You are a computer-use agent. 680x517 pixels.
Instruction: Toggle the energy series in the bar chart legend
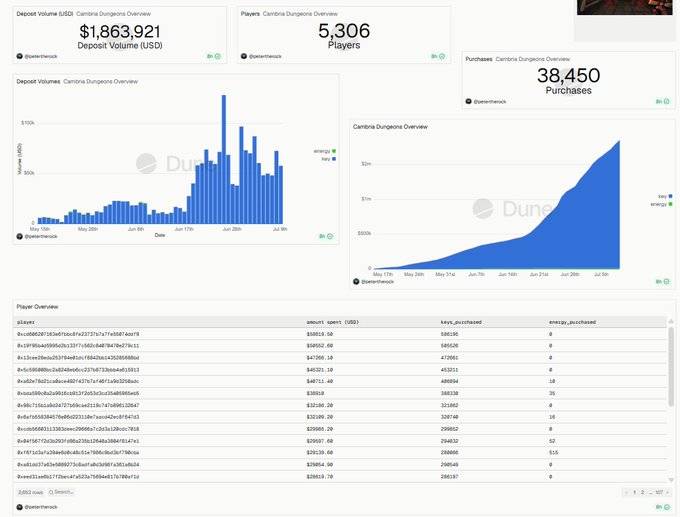tap(324, 151)
